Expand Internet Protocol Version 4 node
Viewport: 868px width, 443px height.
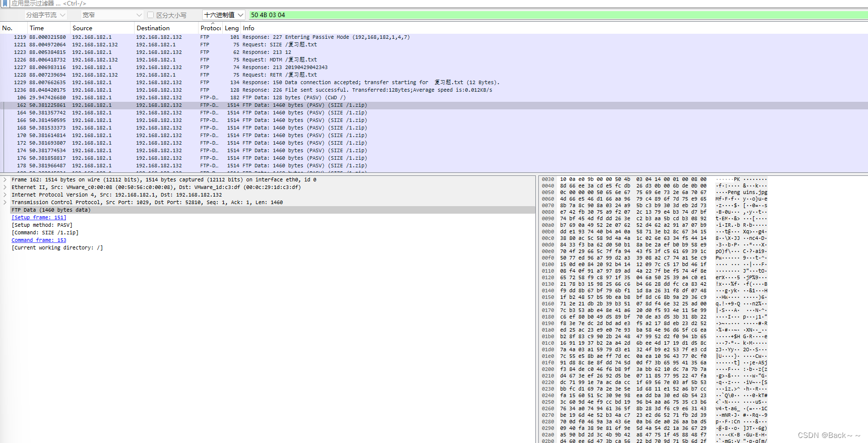pyautogui.click(x=5, y=195)
